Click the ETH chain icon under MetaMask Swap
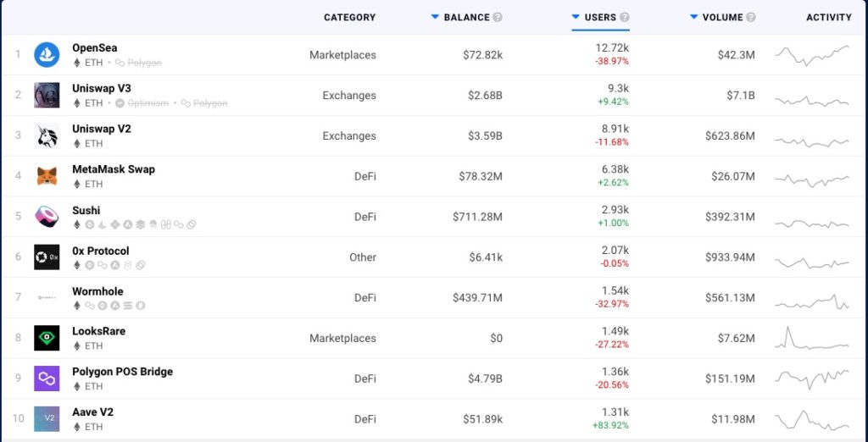868x442 pixels. click(77, 185)
